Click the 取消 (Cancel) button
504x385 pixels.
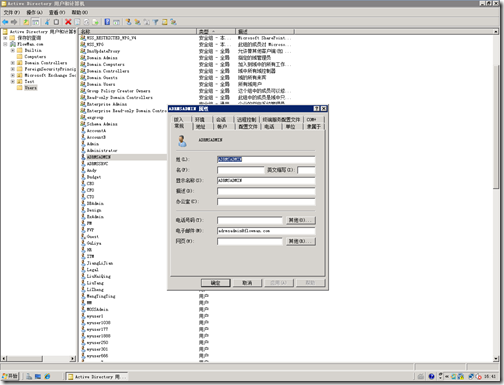pyautogui.click(x=247, y=283)
